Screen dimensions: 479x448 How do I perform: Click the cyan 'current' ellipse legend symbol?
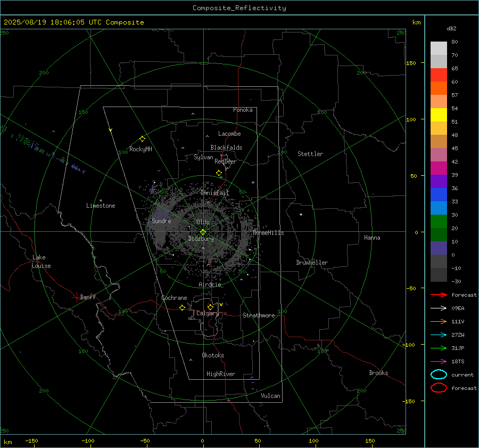click(x=439, y=374)
